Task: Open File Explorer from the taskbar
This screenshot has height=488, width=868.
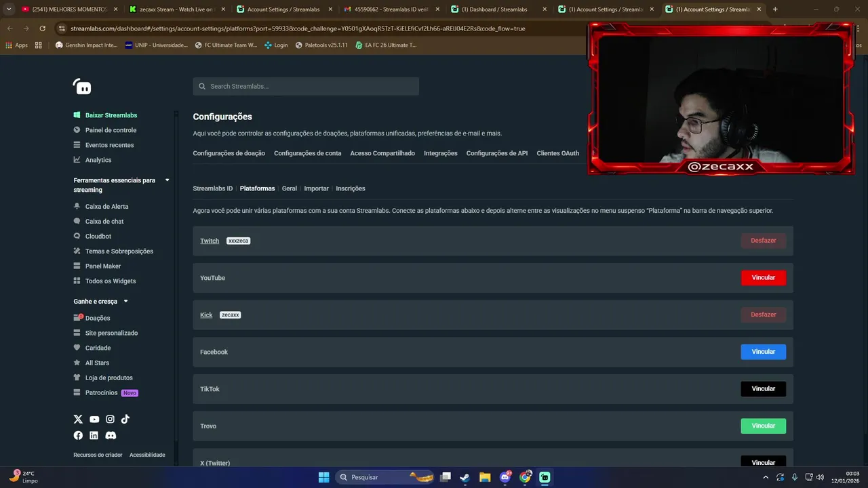Action: [x=485, y=477]
